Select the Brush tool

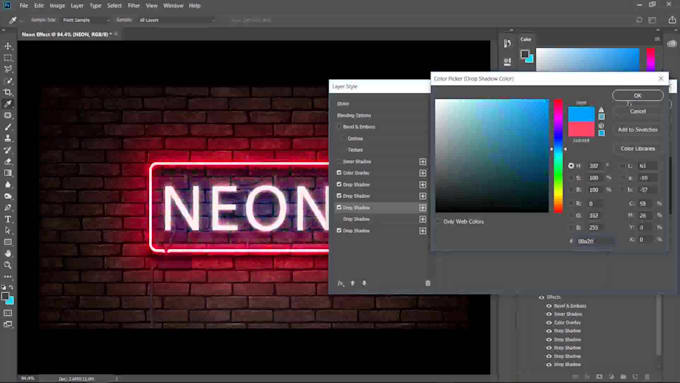[8, 127]
